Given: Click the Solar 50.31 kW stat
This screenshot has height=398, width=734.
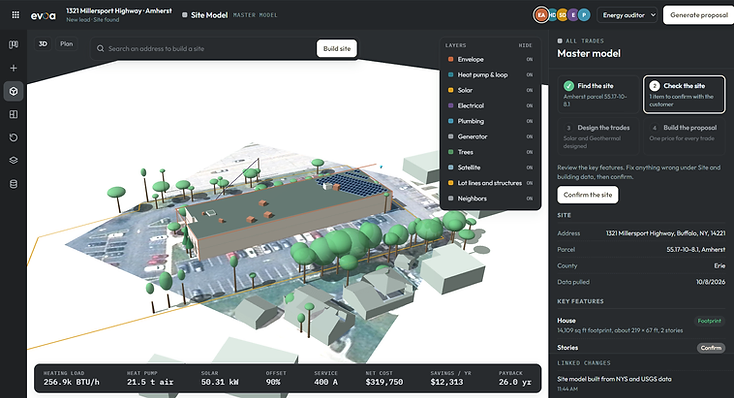Looking at the screenshot, I should (220, 379).
